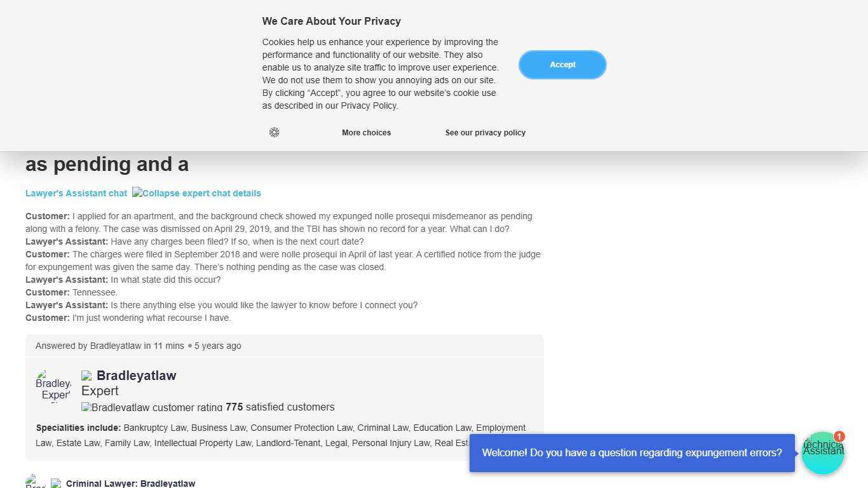Viewport: 868px width, 488px height.
Task: Click the heading ending "as pending and a"
Action: pos(107,165)
